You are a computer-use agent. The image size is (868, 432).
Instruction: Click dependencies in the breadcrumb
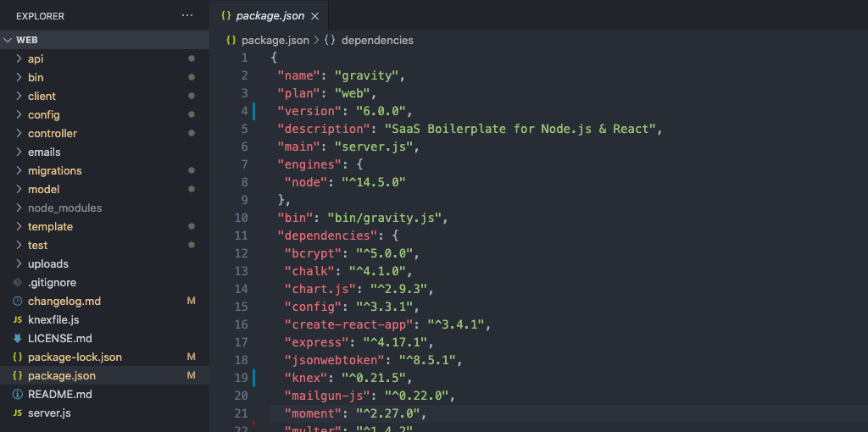click(377, 41)
